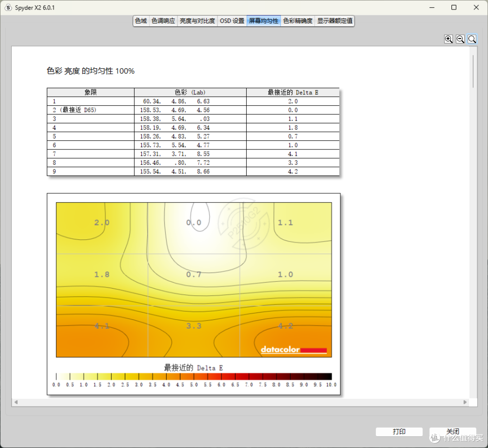Click the 象限 column header
488x448 pixels.
(90, 93)
